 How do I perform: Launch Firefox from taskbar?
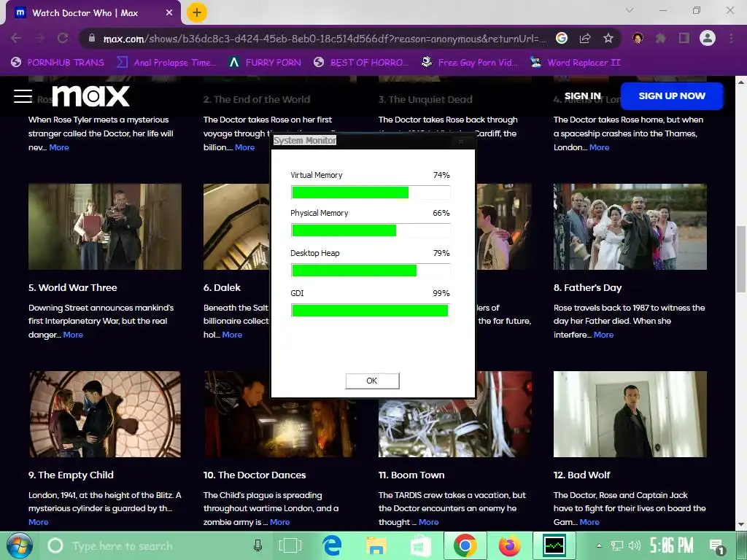coord(510,545)
